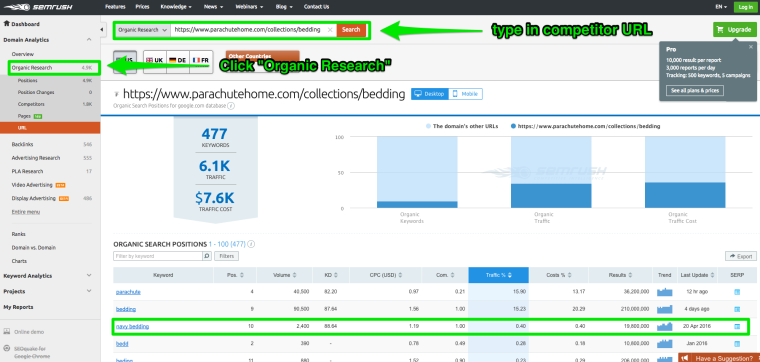This screenshot has height=362, width=760.
Task: Open the Prices page
Action: 142,7
